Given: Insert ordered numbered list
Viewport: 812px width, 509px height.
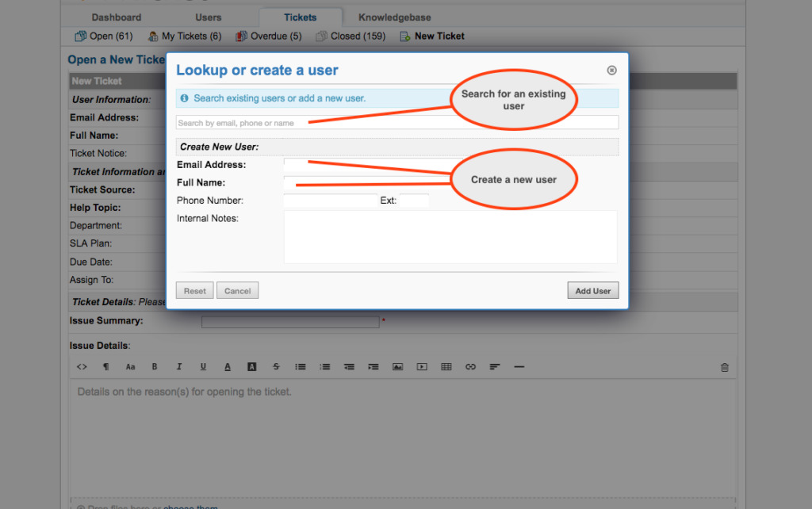Looking at the screenshot, I should (324, 366).
